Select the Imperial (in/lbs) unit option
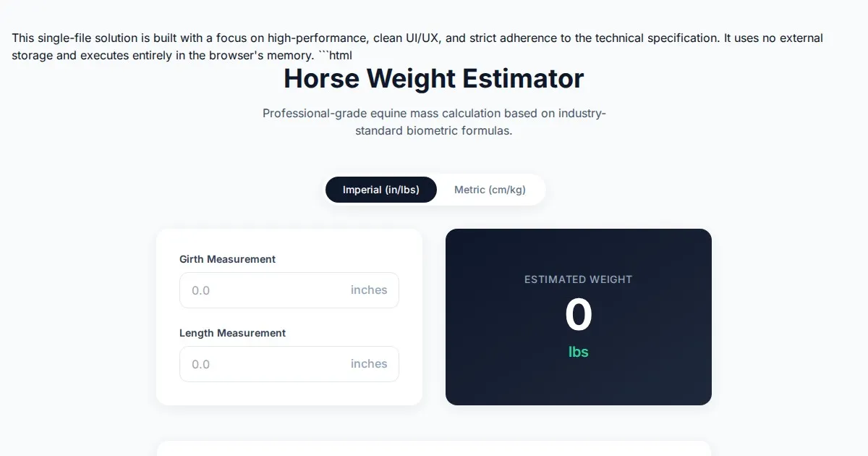Image resolution: width=868 pixels, height=456 pixels. click(381, 190)
